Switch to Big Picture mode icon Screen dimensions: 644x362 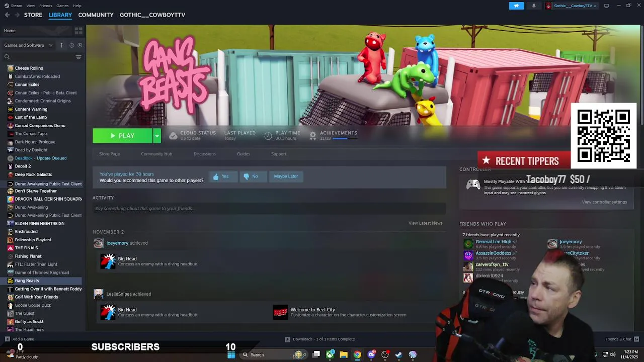(x=606, y=6)
